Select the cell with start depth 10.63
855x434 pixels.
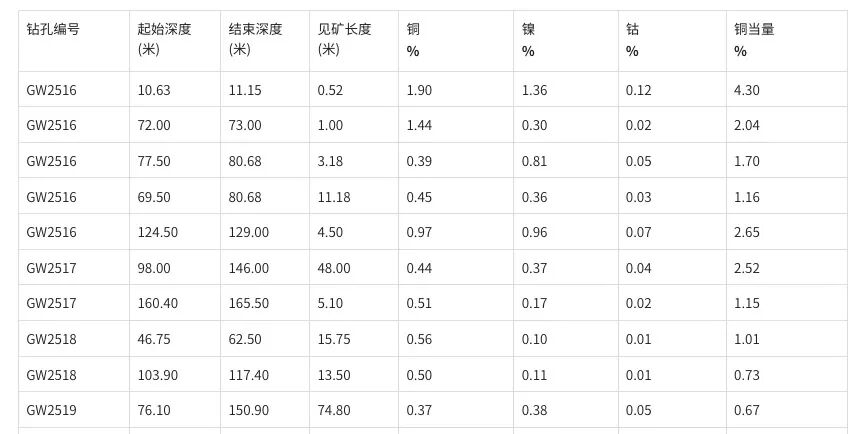[x=175, y=89]
